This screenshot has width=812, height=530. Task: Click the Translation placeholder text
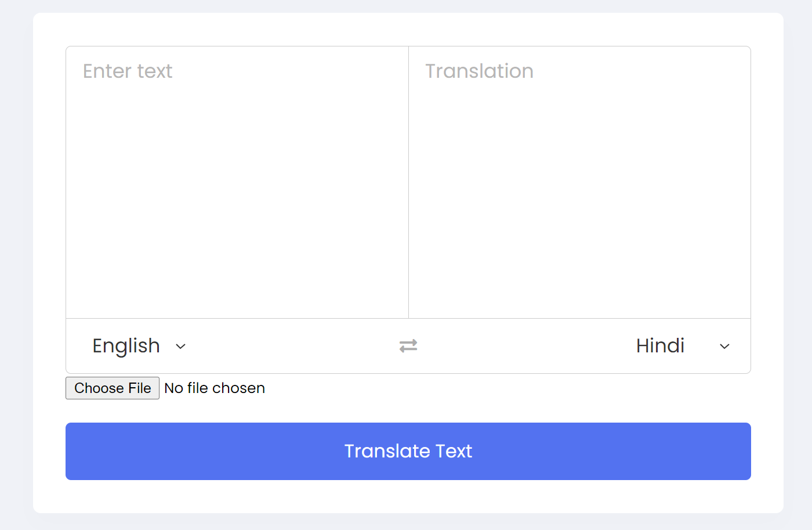(480, 71)
